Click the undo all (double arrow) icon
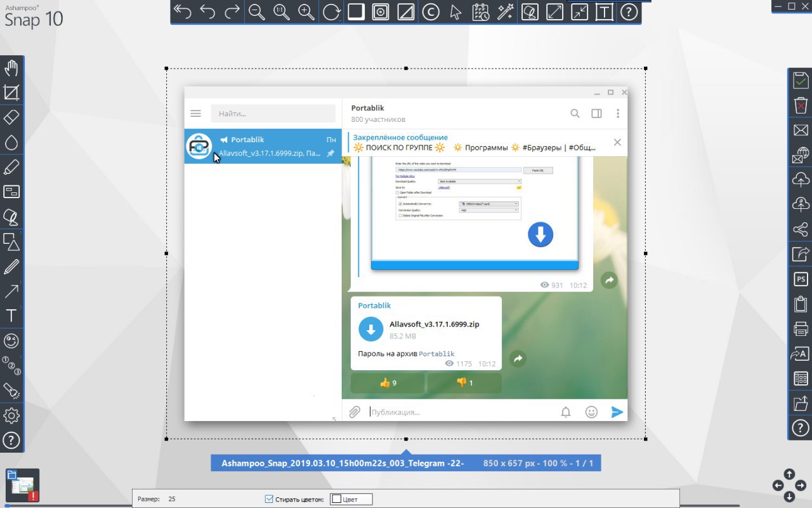Image resolution: width=812 pixels, height=508 pixels. pos(183,12)
